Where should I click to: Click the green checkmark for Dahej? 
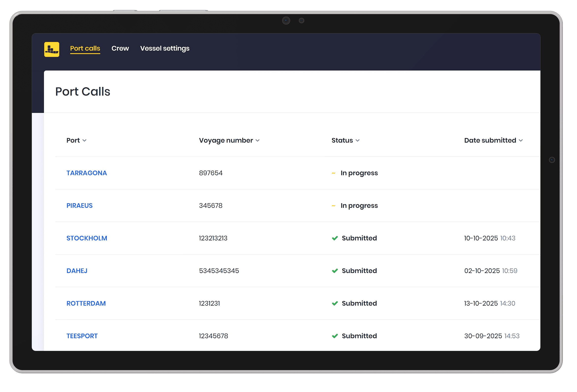[335, 271]
